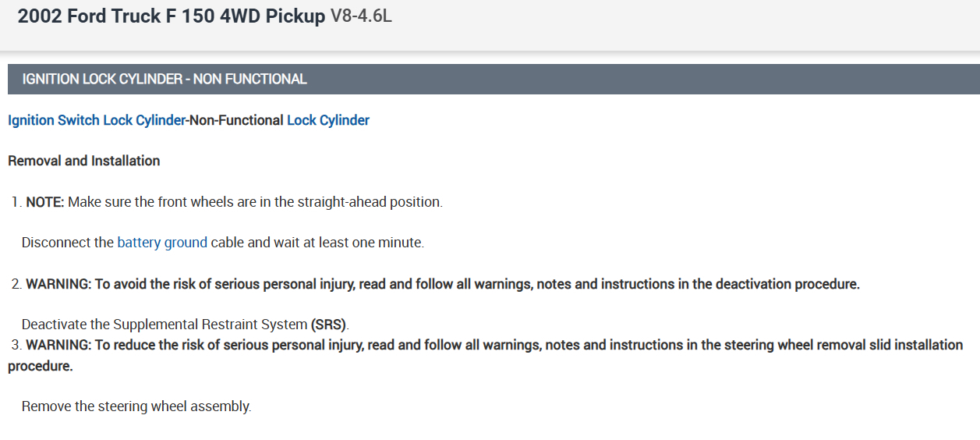Screen dimensions: 980x440
Task: Click the Remove the steering wheel assembly line
Action: pos(136,406)
